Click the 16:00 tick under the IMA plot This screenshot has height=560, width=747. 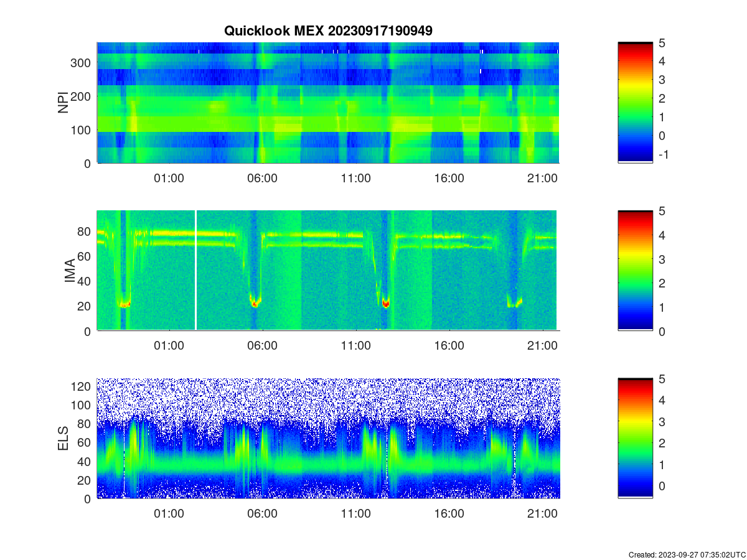coord(449,346)
